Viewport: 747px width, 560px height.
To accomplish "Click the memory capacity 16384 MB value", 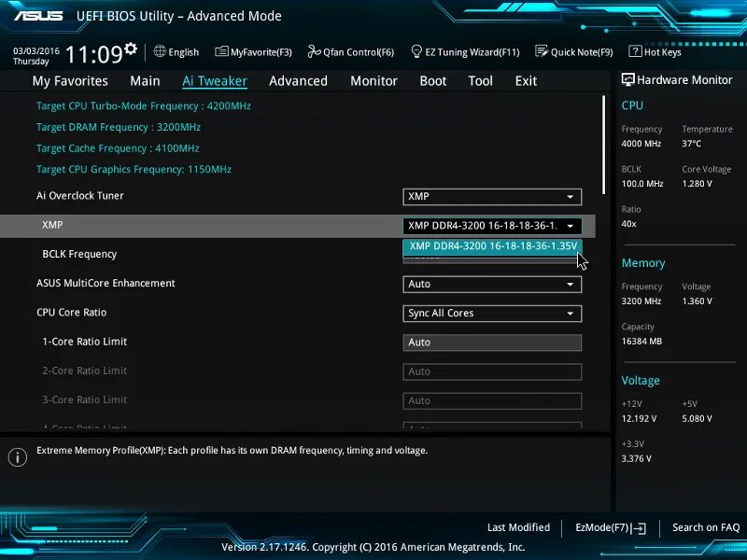I will pyautogui.click(x=641, y=341).
